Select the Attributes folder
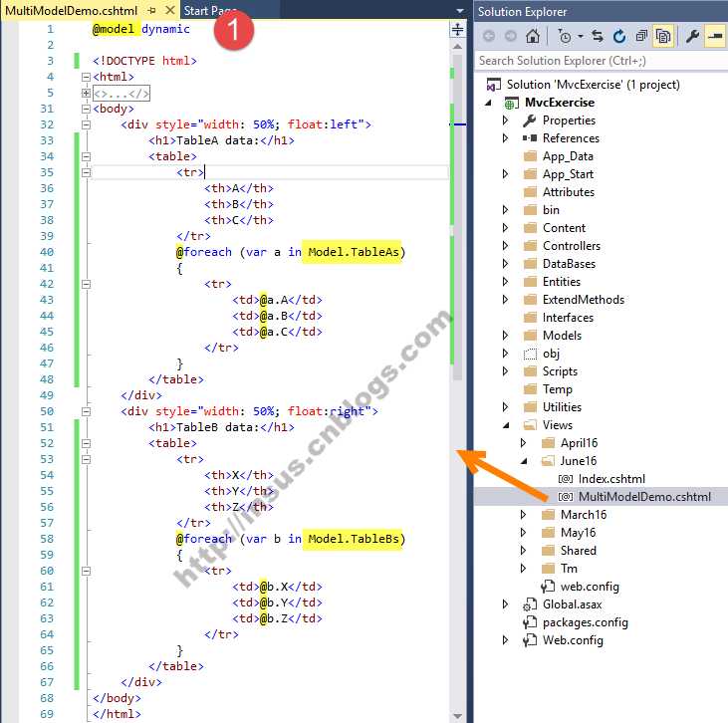Viewport: 728px width, 723px height. [569, 192]
